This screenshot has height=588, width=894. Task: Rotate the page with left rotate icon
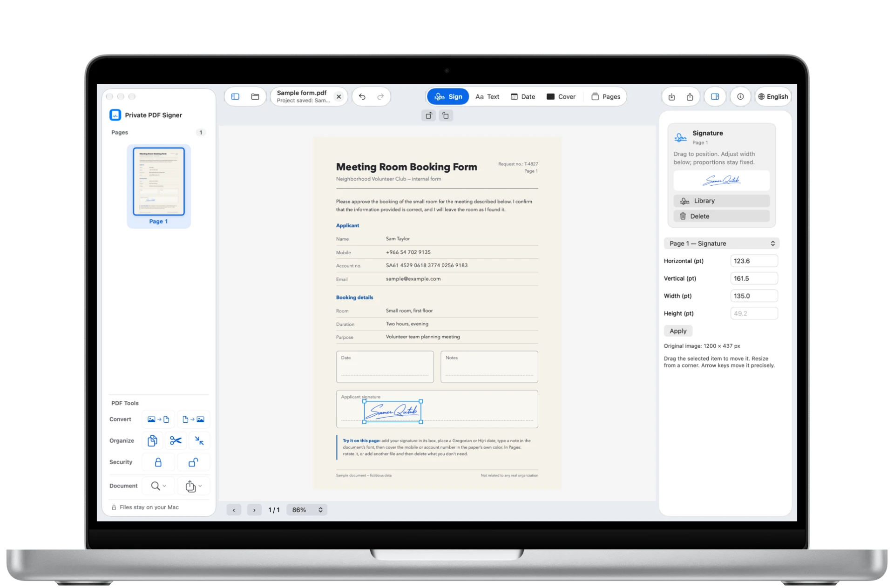point(429,115)
